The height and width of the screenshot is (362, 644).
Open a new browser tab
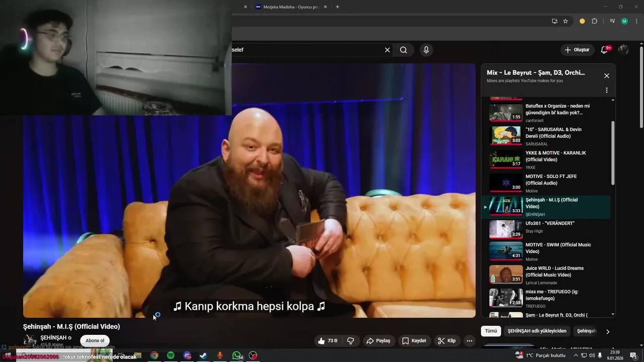click(x=337, y=7)
